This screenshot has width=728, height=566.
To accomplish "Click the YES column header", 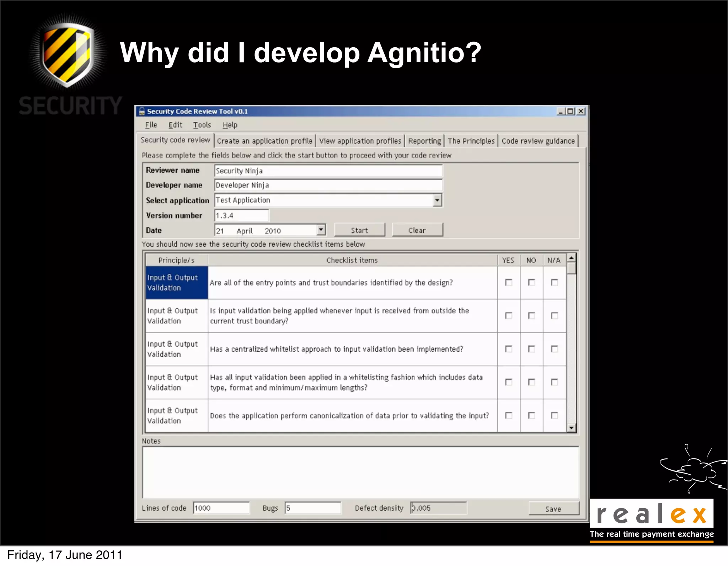I will [x=508, y=260].
